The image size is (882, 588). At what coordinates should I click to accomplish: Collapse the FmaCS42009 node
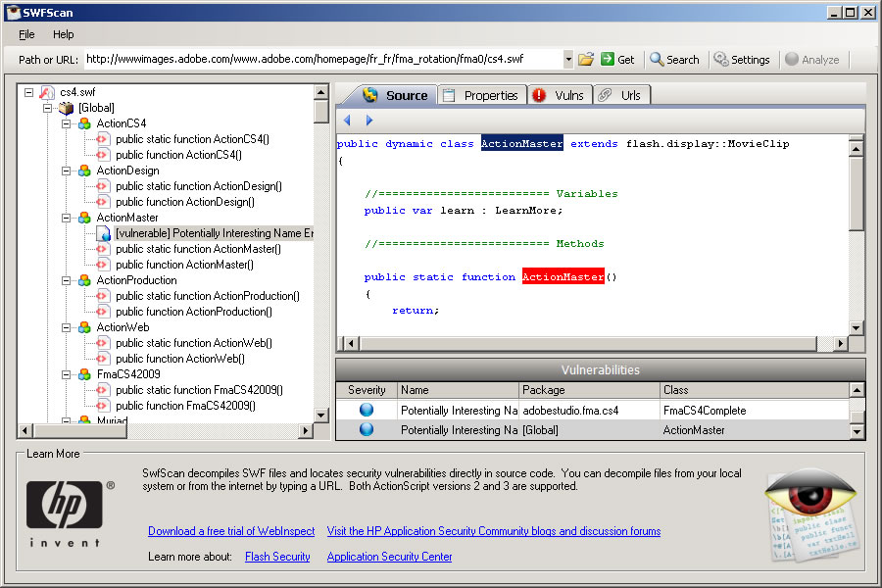[66, 374]
